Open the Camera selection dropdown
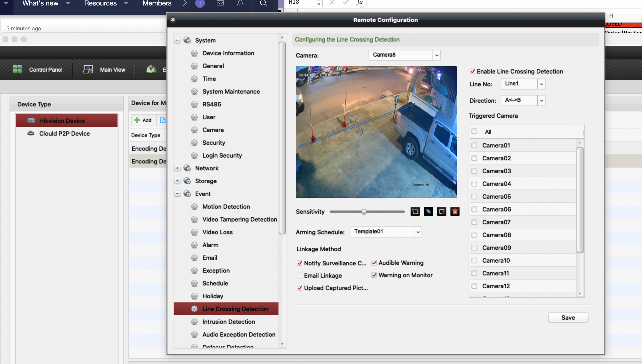Image resolution: width=642 pixels, height=364 pixels. pyautogui.click(x=437, y=55)
